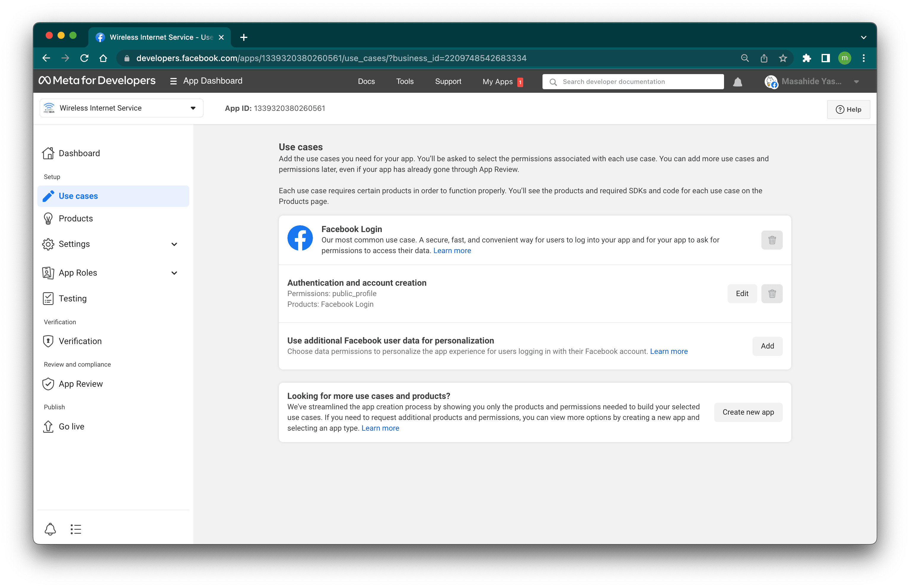Open Support in the top navigation

pyautogui.click(x=448, y=81)
